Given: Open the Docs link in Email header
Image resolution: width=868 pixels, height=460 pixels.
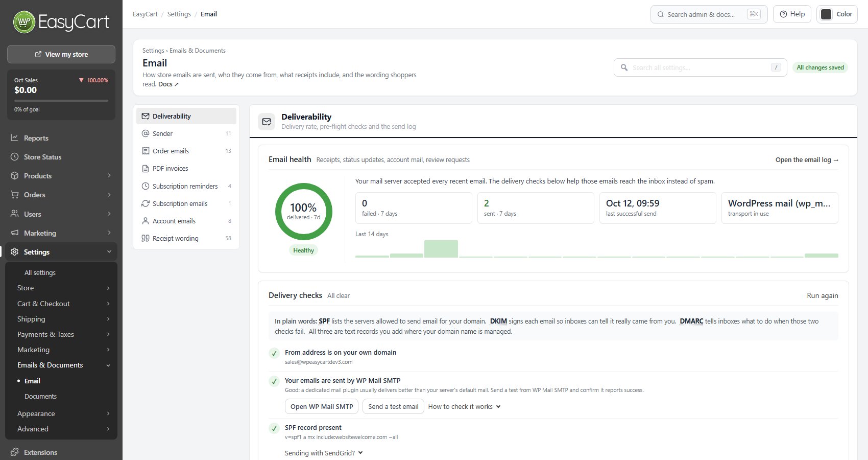Looking at the screenshot, I should click(x=168, y=84).
